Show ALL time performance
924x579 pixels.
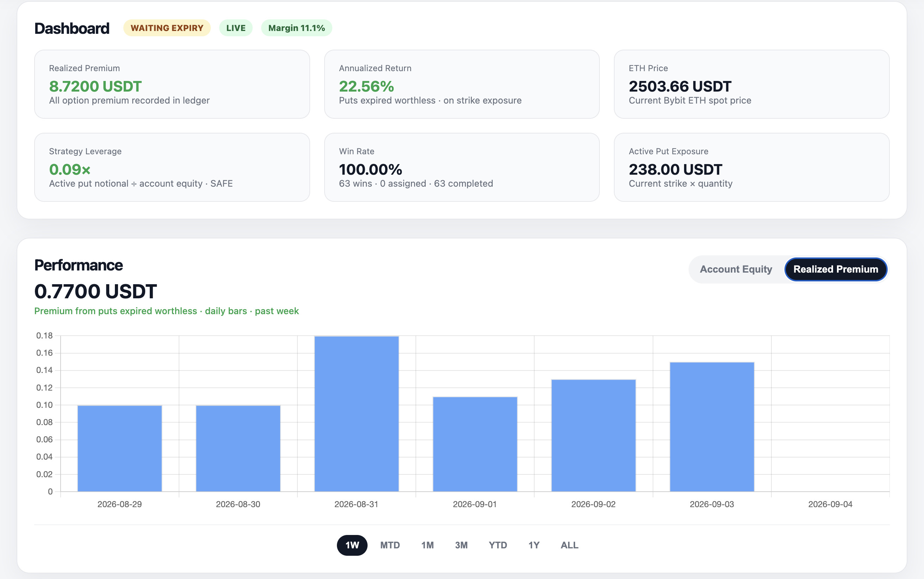(569, 545)
